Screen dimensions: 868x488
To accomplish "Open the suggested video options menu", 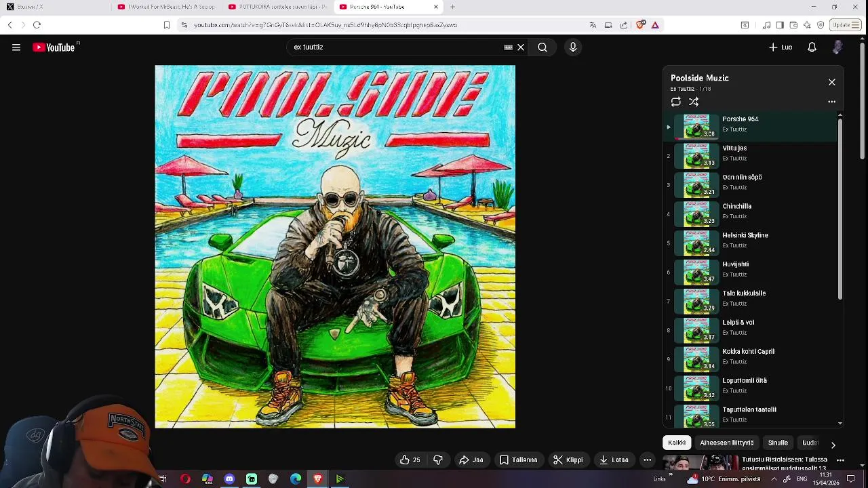I will pos(840,460).
